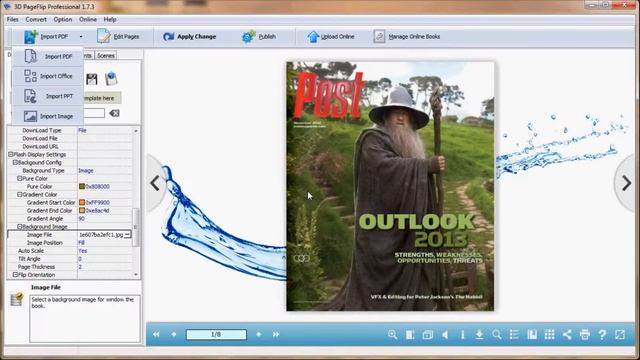Click the Pure Color swatch 0x808000

click(82, 187)
